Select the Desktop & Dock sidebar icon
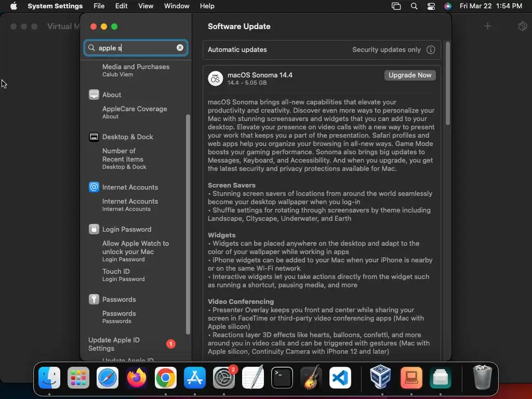The image size is (532, 399). tap(94, 137)
